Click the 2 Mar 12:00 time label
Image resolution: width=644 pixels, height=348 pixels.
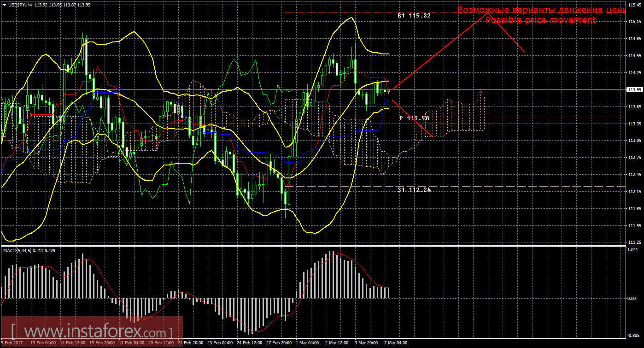tap(337, 343)
